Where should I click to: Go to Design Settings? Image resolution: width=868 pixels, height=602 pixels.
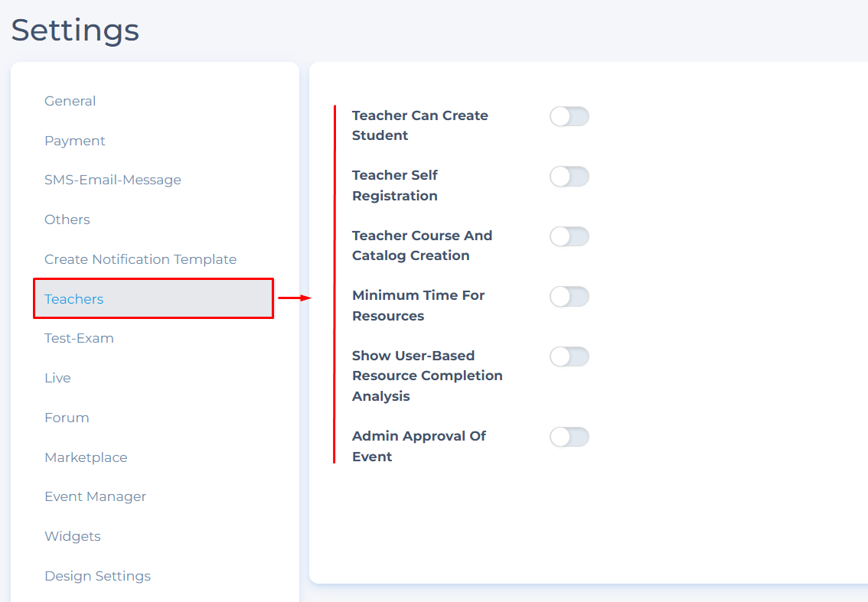pos(97,576)
